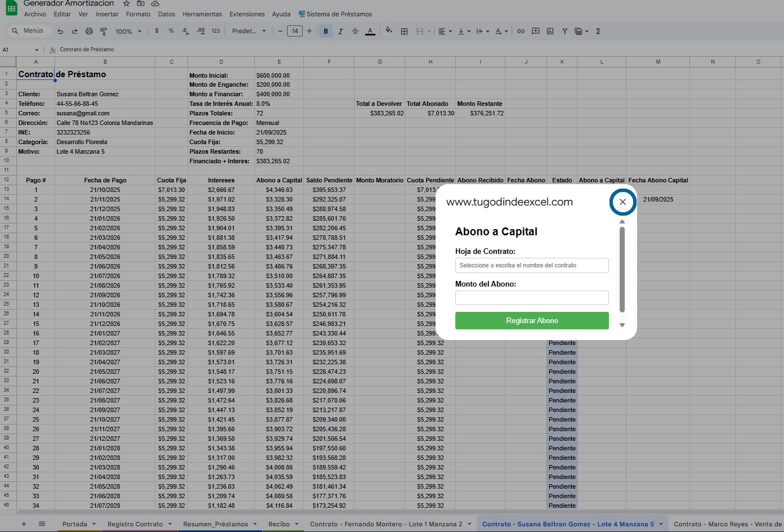This screenshot has width=784, height=532.
Task: Toggle bold formatting
Action: click(x=325, y=31)
